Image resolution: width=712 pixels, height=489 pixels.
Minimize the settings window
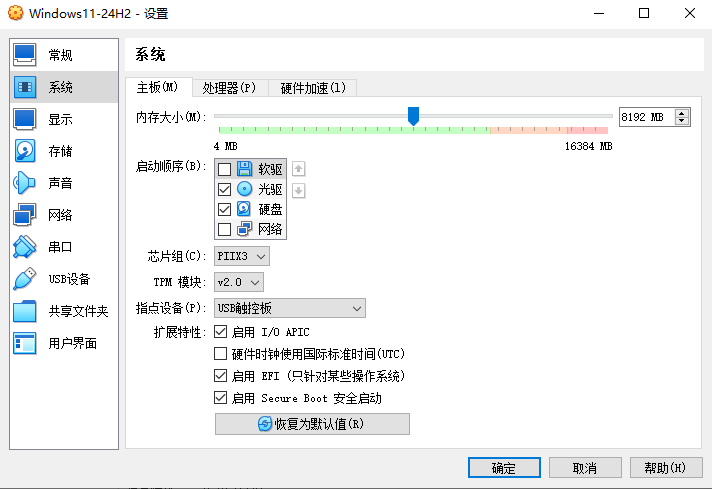[x=599, y=13]
